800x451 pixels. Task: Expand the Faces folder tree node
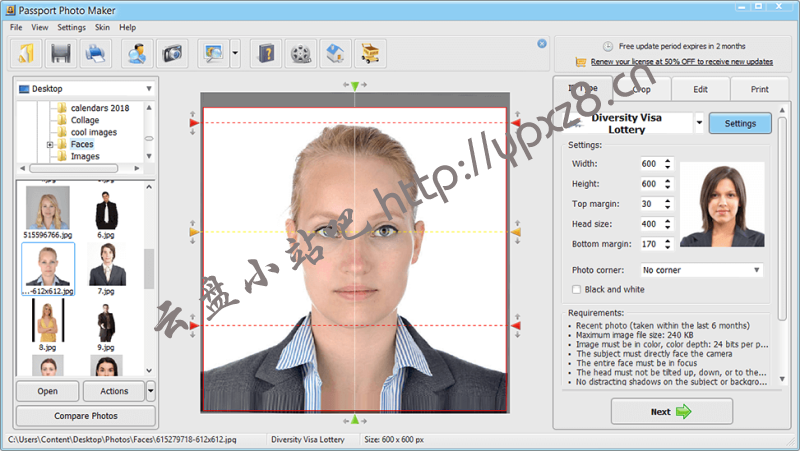tap(50, 145)
